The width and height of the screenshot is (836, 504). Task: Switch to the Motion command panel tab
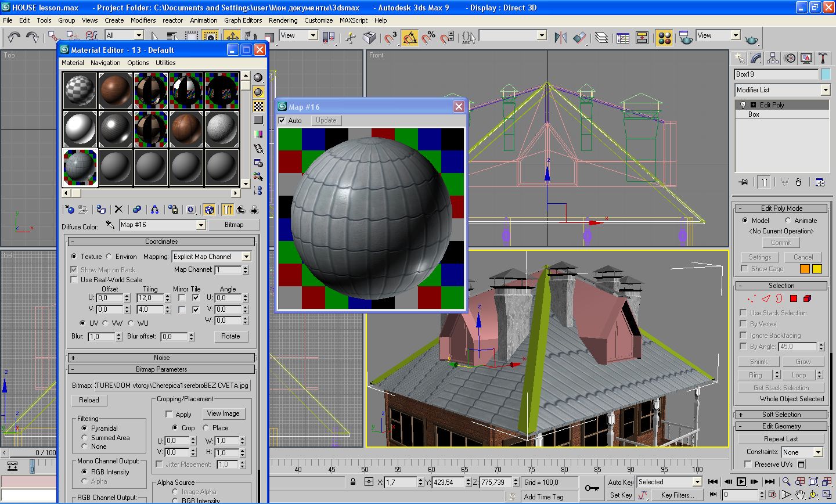tap(790, 58)
